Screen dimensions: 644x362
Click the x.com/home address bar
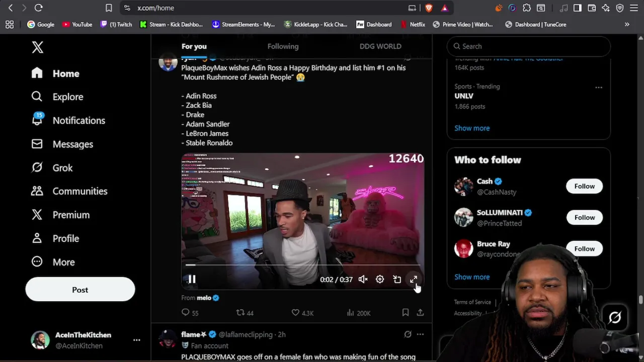155,8
